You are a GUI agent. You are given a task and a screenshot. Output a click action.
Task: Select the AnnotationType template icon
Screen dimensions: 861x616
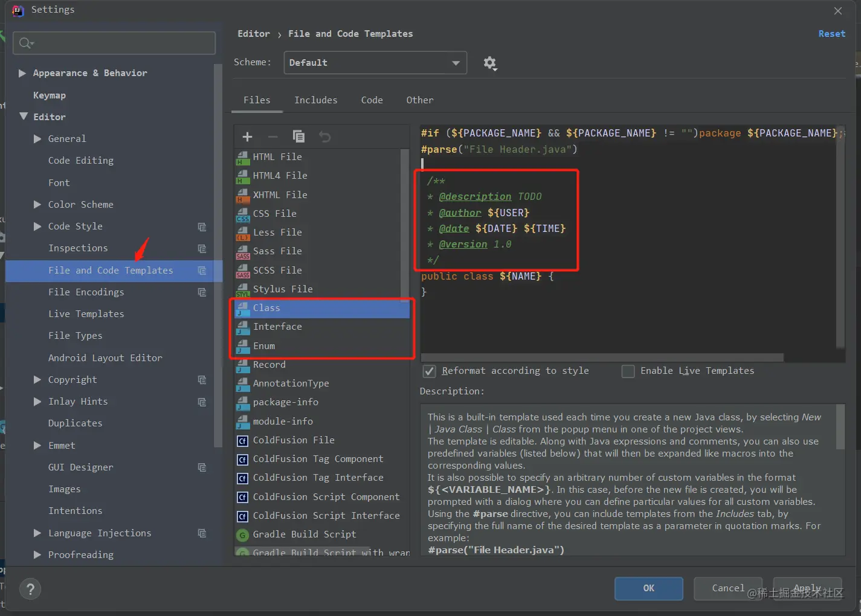pyautogui.click(x=243, y=384)
